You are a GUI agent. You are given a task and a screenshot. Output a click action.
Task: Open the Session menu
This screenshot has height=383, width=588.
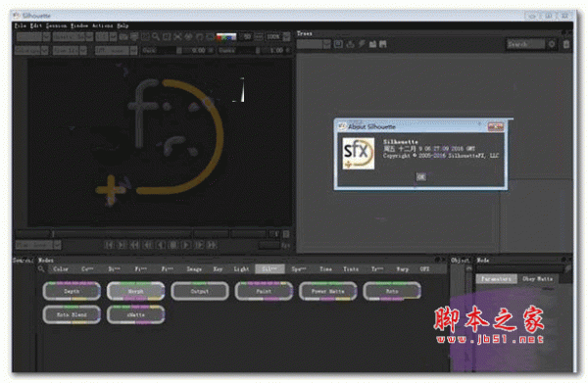56,25
